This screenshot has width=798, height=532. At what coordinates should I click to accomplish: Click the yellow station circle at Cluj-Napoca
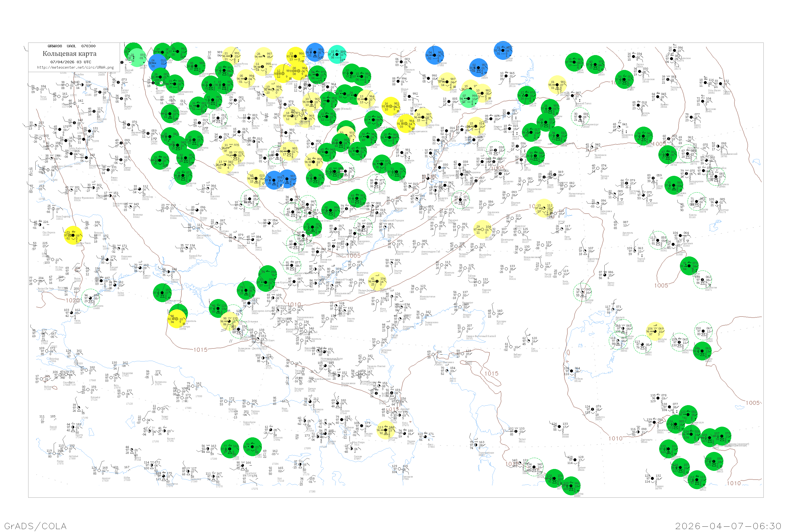(73, 235)
